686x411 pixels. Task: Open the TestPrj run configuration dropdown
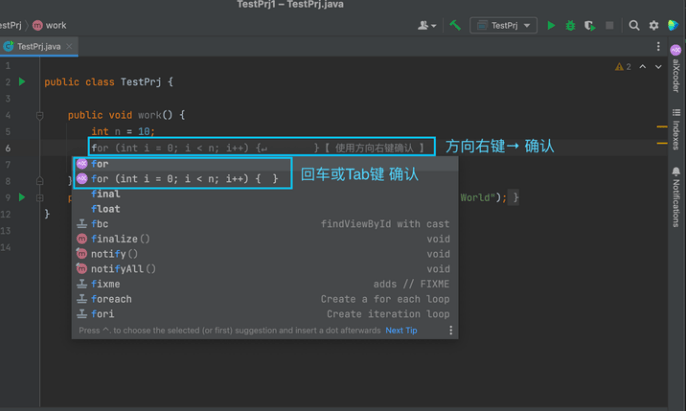tap(504, 25)
